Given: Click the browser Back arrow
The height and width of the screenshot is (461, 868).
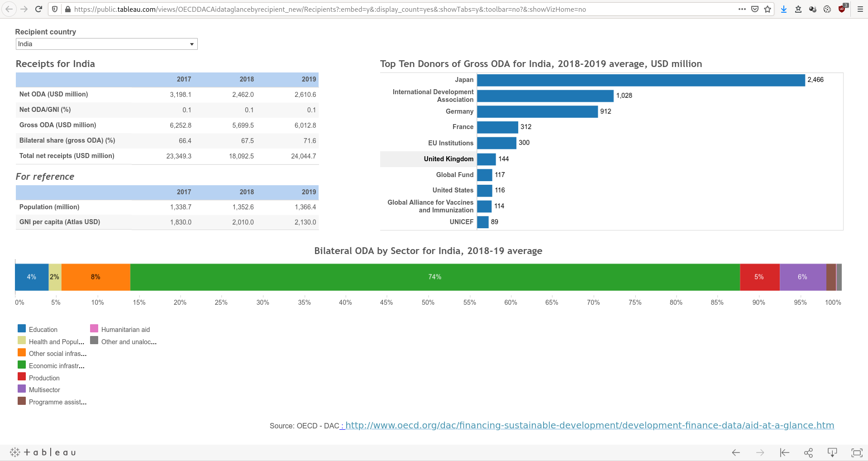Looking at the screenshot, I should [9, 9].
